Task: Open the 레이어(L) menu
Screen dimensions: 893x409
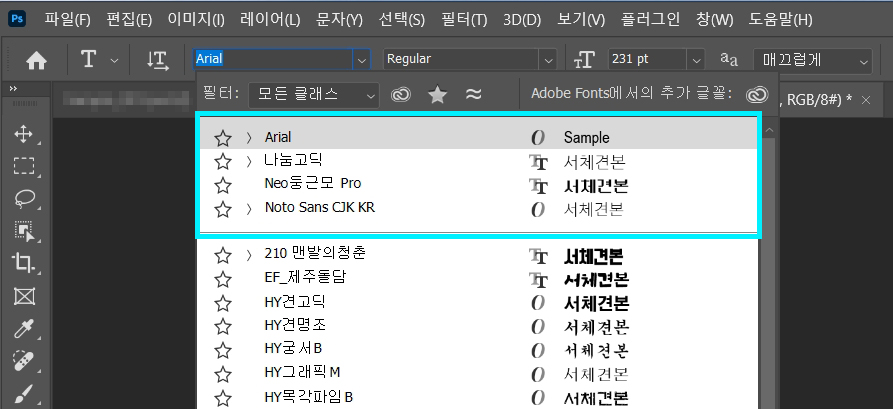Action: (x=270, y=20)
